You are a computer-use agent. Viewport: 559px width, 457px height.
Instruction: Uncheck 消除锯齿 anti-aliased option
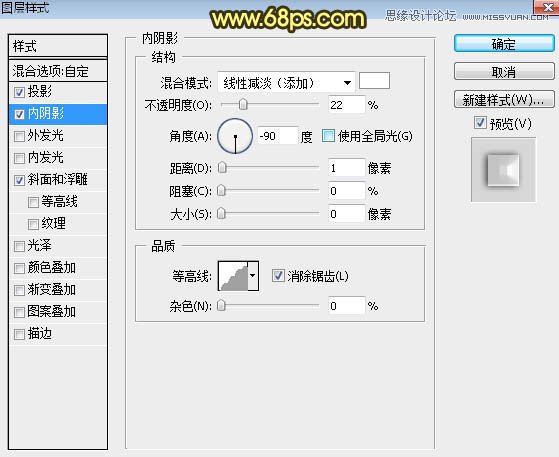point(278,276)
